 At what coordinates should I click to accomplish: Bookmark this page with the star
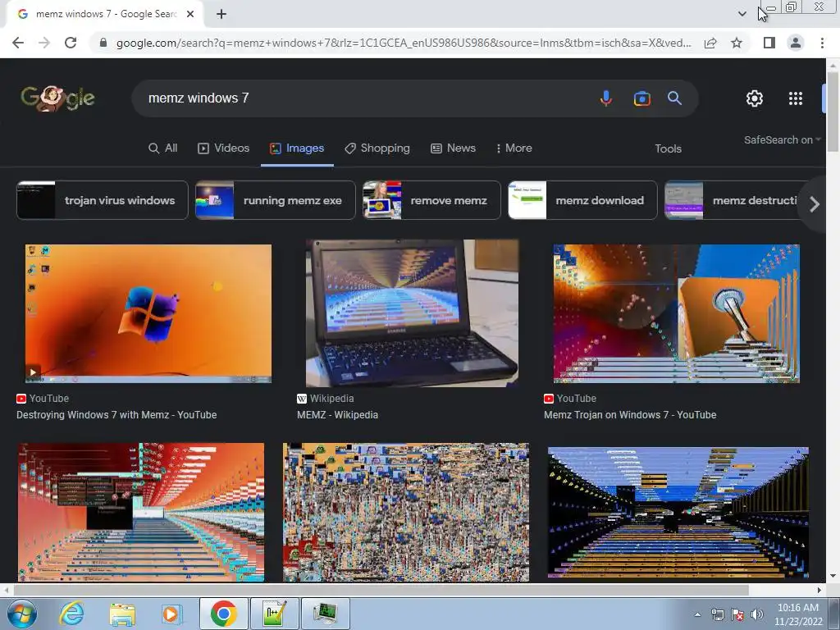click(737, 43)
